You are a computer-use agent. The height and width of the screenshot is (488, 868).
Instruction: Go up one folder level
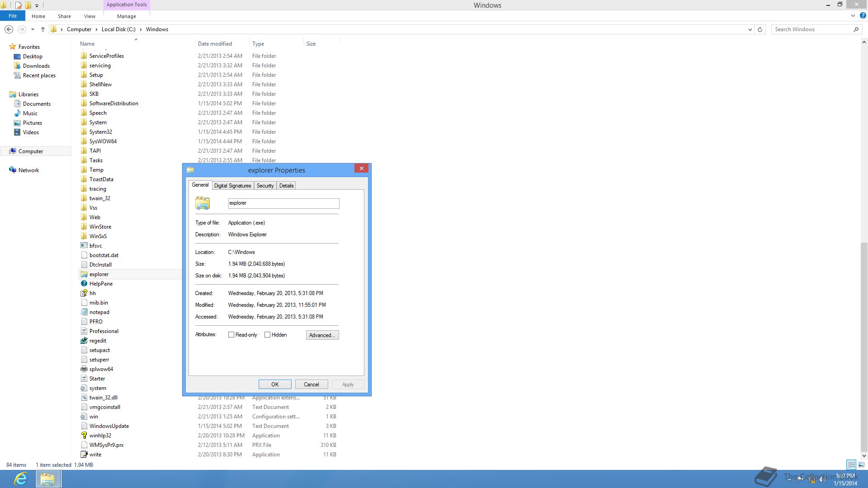42,29
